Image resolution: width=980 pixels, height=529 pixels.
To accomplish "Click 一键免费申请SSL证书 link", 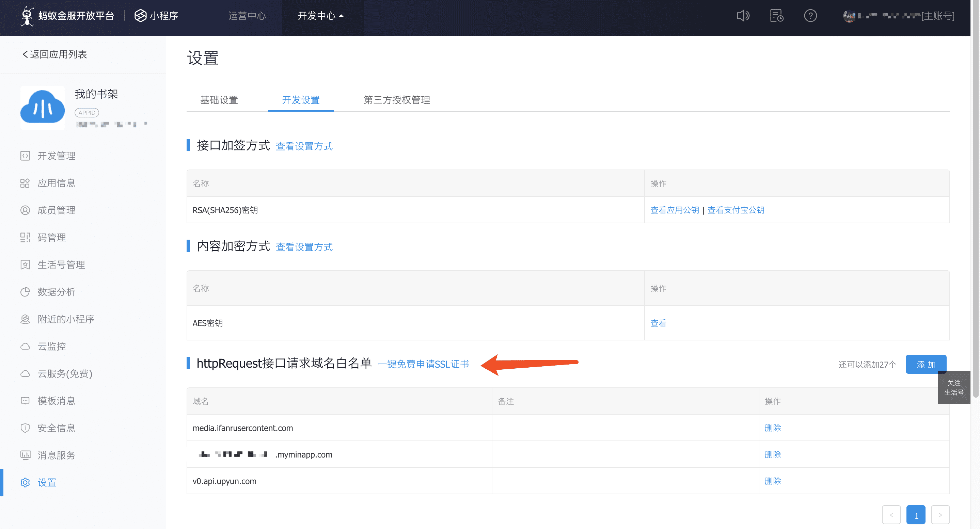I will (x=424, y=364).
